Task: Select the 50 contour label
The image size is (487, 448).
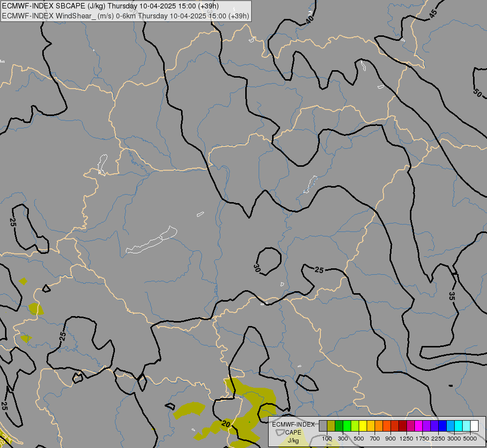Action: click(478, 92)
